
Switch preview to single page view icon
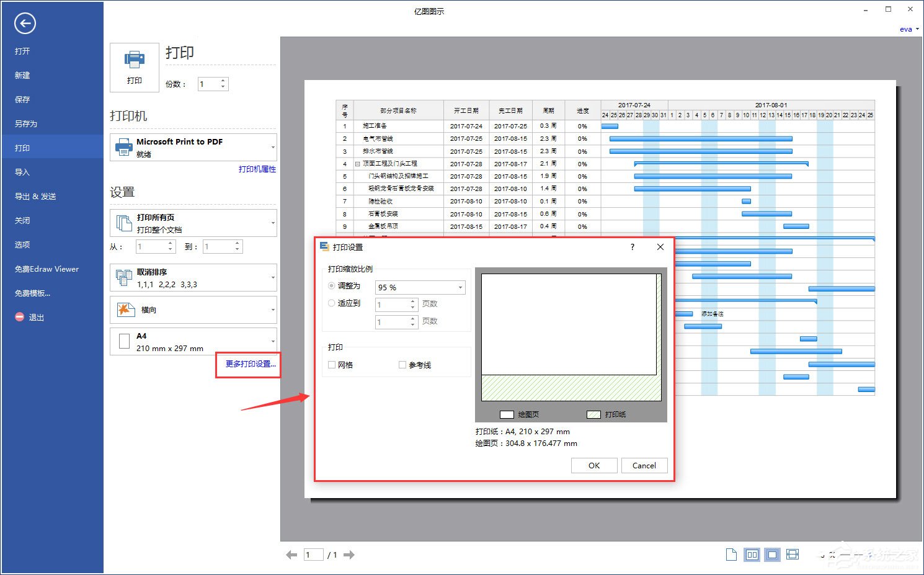point(731,555)
